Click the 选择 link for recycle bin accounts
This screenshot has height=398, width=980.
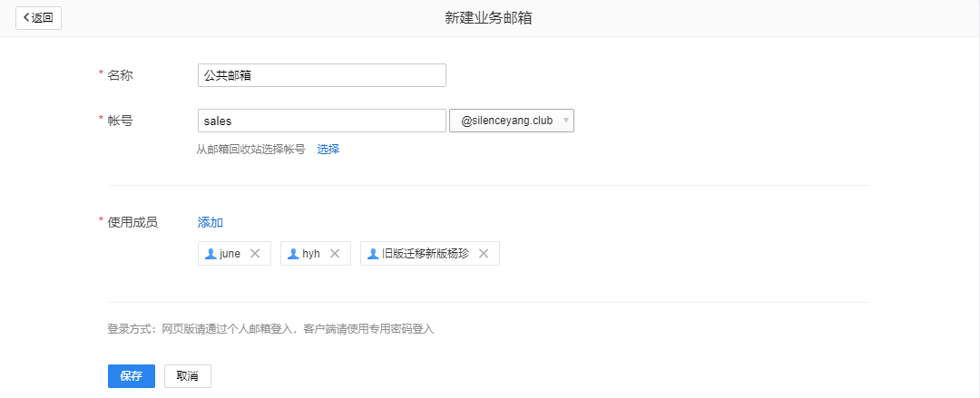tap(328, 149)
